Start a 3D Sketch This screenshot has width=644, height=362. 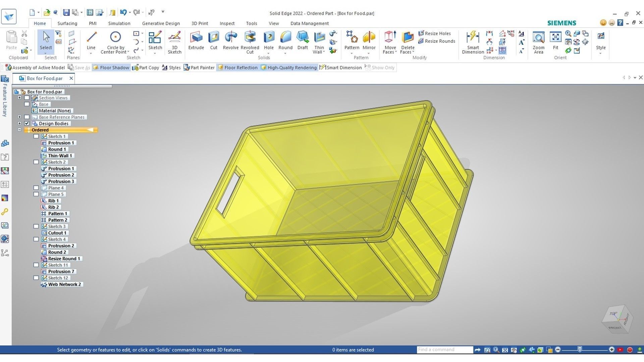pos(174,42)
